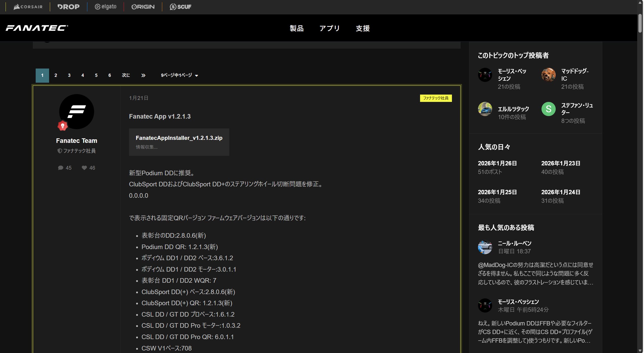This screenshot has height=353, width=644.
Task: Jump to last page with double-chevron
Action: 143,75
